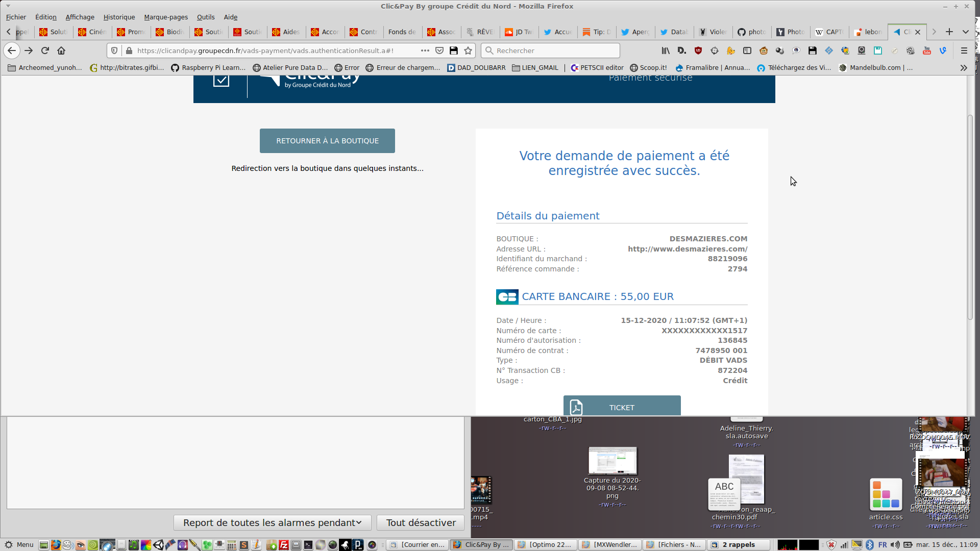
Task: Open the list all tabs dropdown
Action: click(966, 32)
